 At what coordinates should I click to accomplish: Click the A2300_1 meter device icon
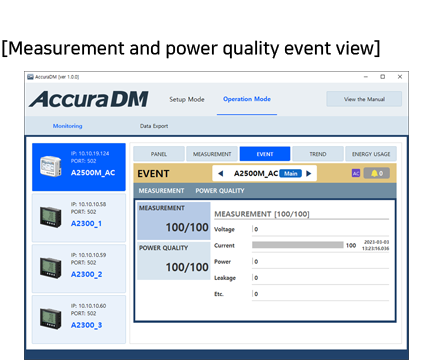tap(51, 217)
